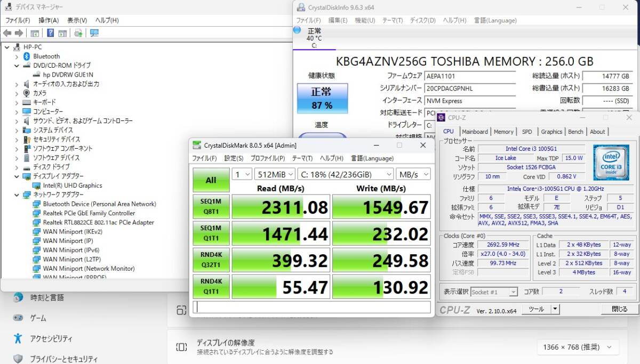Click the Bluetooth icon in the device tree

click(27, 56)
